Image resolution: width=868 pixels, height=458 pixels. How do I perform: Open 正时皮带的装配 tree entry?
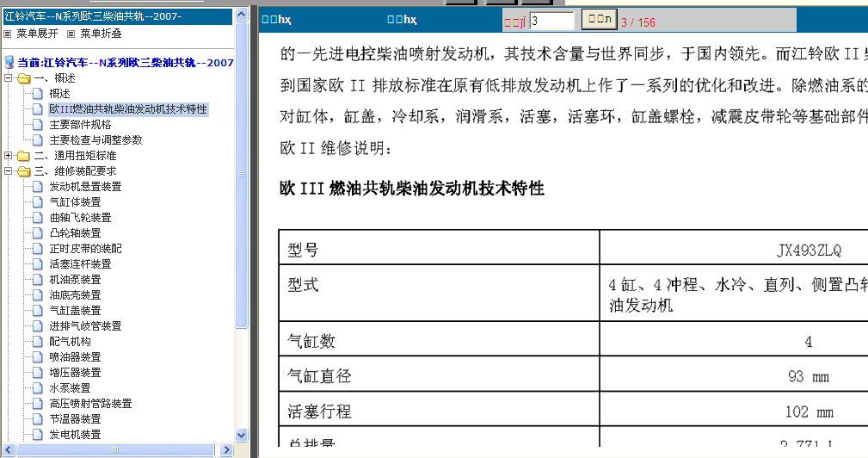(85, 249)
